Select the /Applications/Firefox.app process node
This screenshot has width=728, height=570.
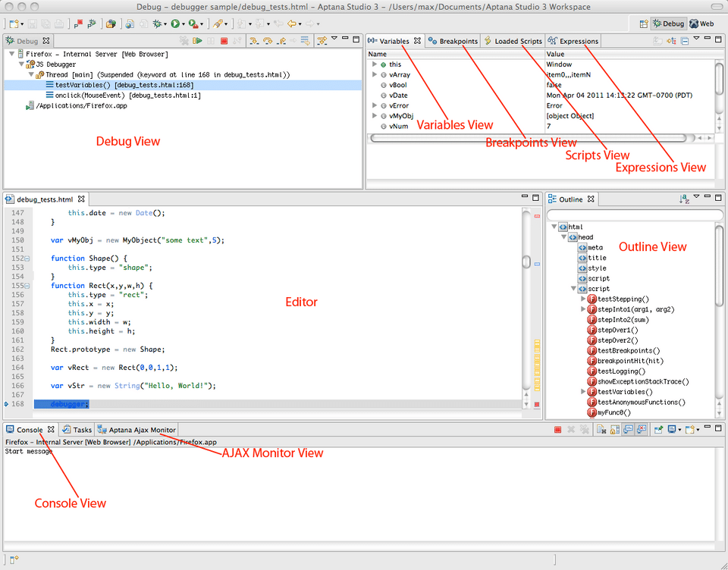click(77, 106)
